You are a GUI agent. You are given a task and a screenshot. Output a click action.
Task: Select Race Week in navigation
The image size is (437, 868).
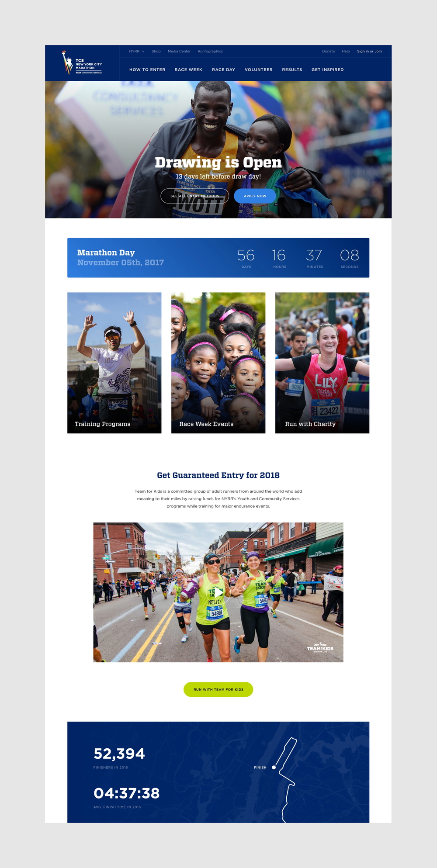188,70
